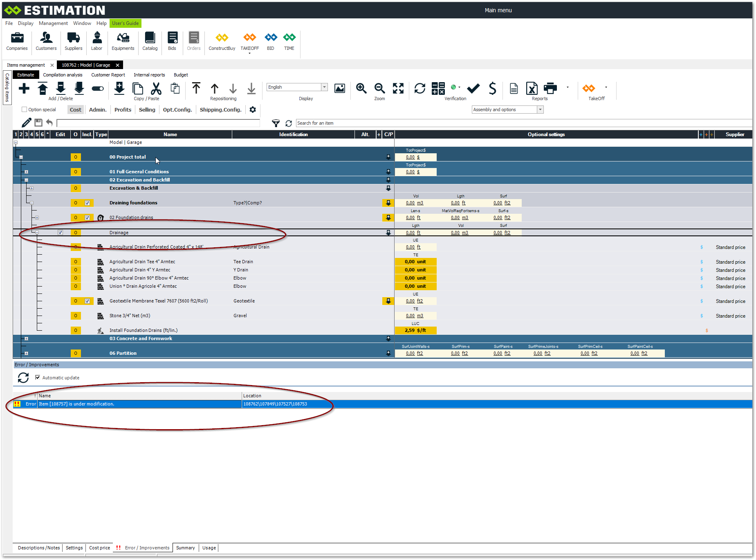Open the ConstructBuy module icon
This screenshot has width=756, height=560.
tap(222, 38)
